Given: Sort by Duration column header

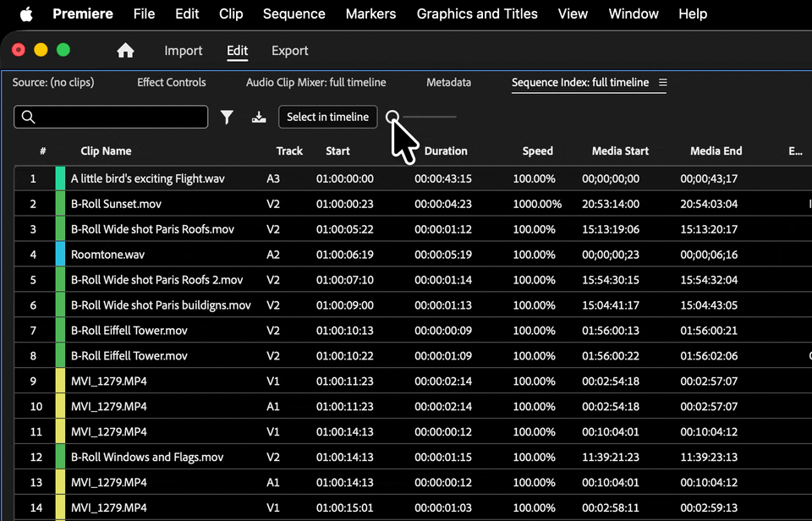Looking at the screenshot, I should pos(446,151).
